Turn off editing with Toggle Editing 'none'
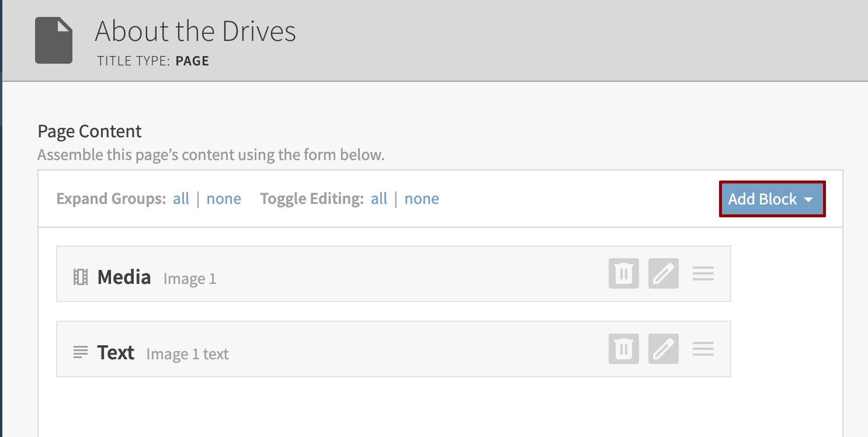Screen dimensions: 868x437 [x=422, y=199]
